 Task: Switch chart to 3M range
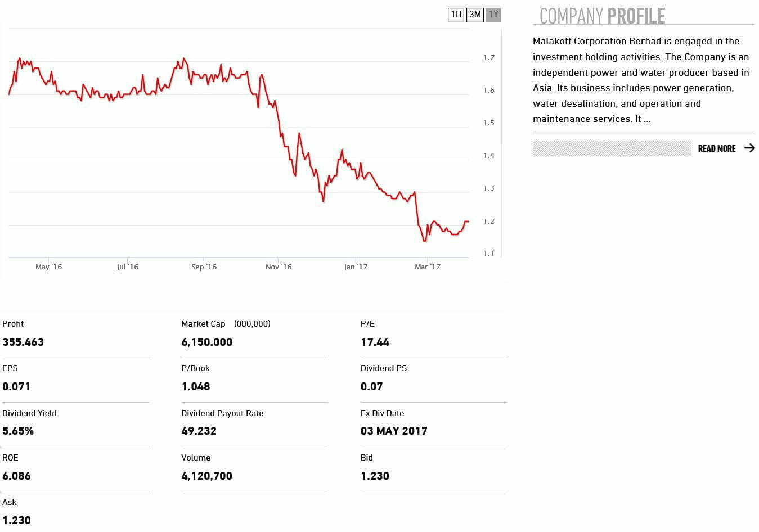point(475,15)
